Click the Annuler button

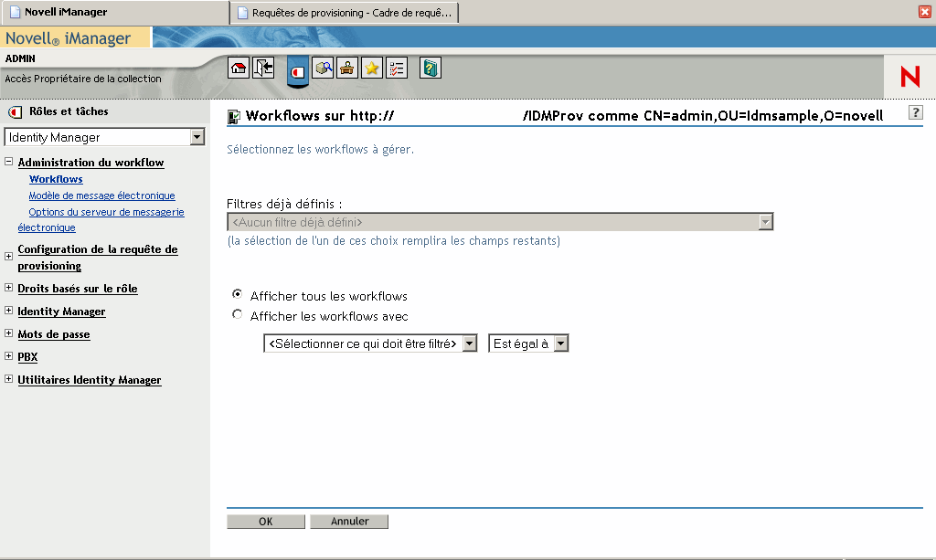click(x=349, y=522)
